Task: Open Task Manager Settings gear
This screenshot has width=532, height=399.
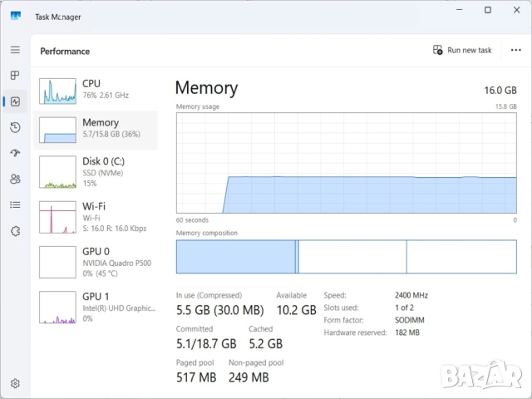Action: [x=15, y=383]
